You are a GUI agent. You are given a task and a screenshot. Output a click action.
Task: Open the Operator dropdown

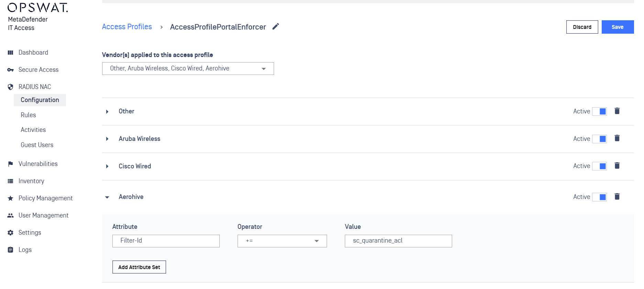click(x=282, y=241)
